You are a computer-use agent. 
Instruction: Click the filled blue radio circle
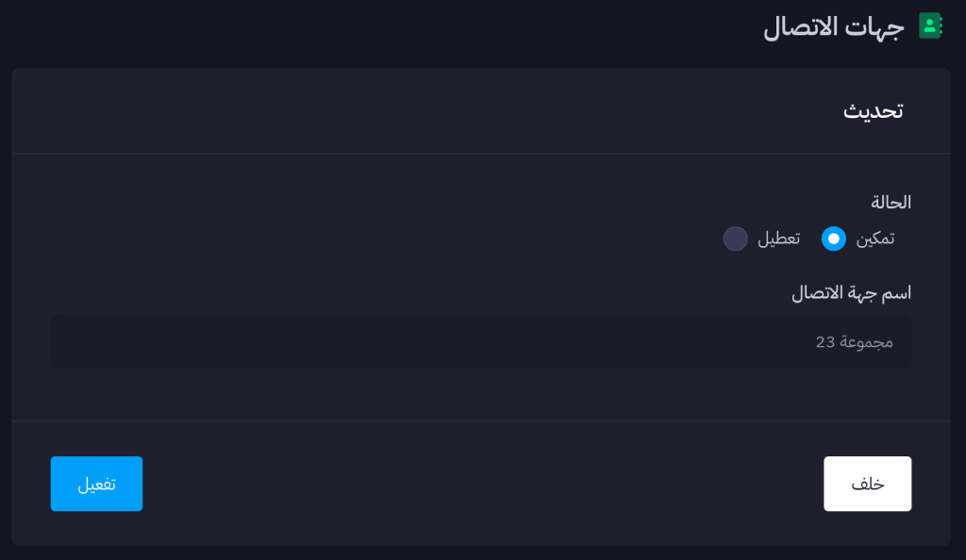pos(834,239)
